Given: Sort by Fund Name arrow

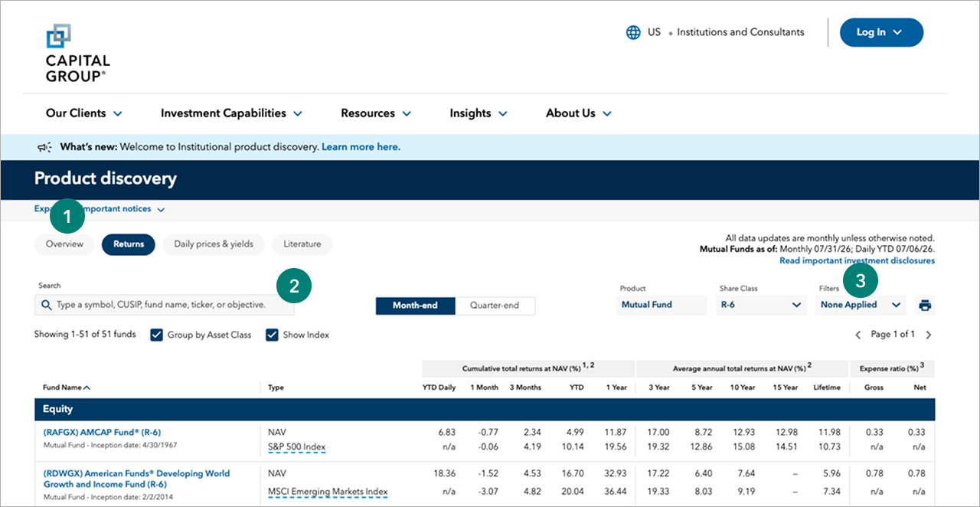Looking at the screenshot, I should pos(87,388).
